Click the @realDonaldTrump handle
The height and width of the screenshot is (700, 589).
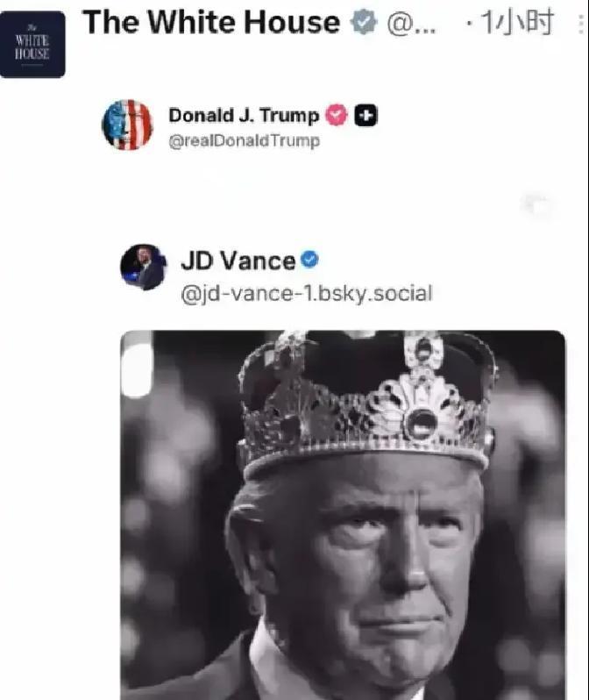click(244, 140)
